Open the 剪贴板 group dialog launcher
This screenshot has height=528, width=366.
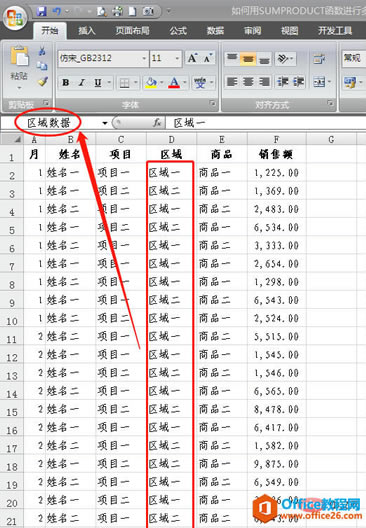pyautogui.click(x=46, y=103)
